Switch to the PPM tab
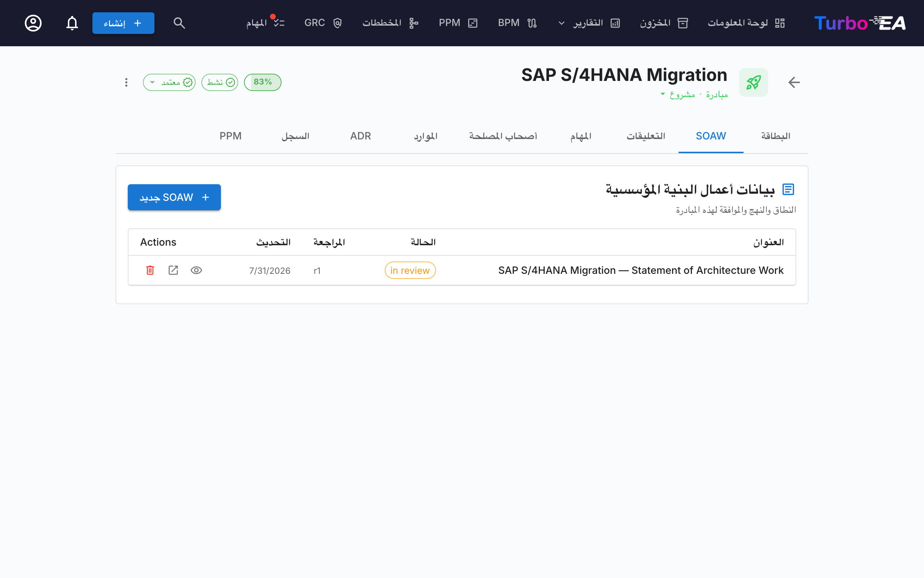924x578 pixels. pos(231,136)
